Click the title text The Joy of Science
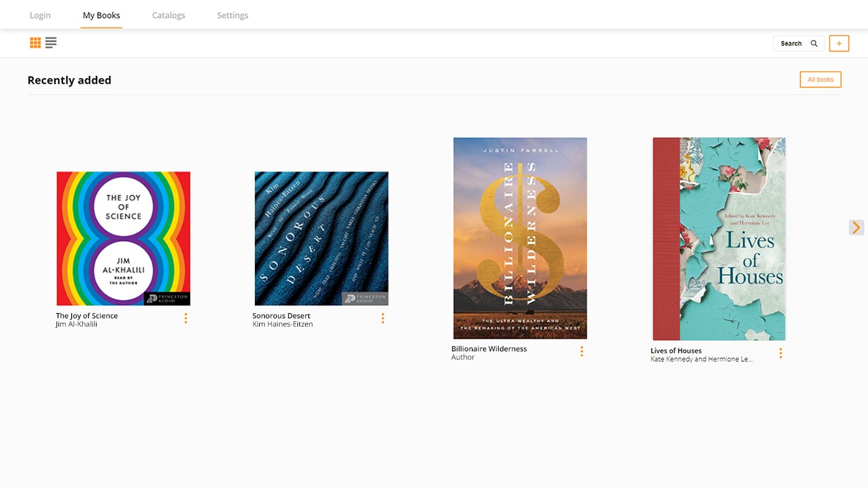Screen dimensions: 868x488 pos(87,316)
